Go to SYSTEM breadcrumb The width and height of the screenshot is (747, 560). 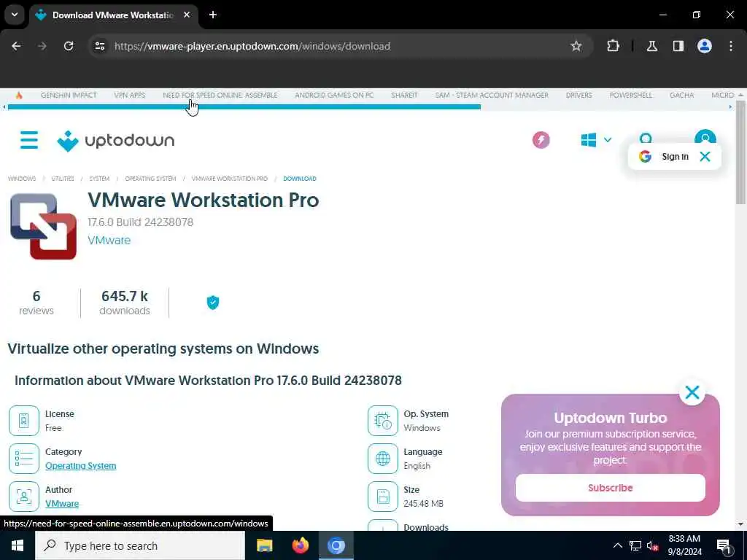(x=99, y=179)
